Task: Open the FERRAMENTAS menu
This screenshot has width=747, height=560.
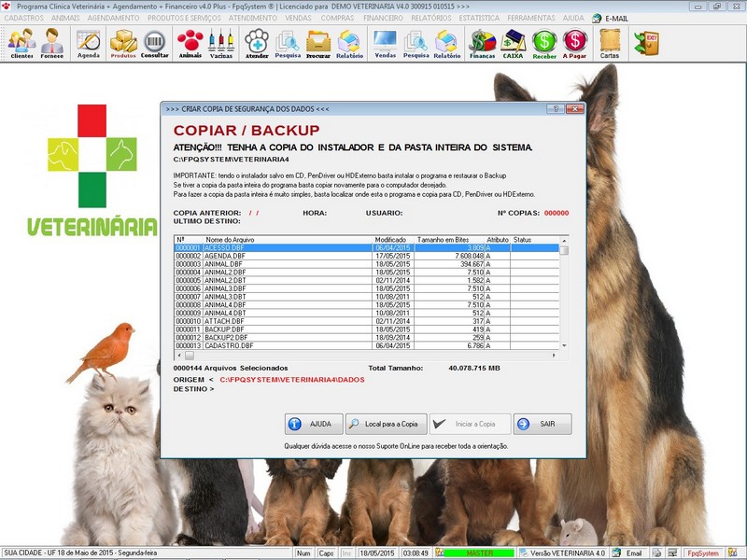Action: tap(531, 18)
